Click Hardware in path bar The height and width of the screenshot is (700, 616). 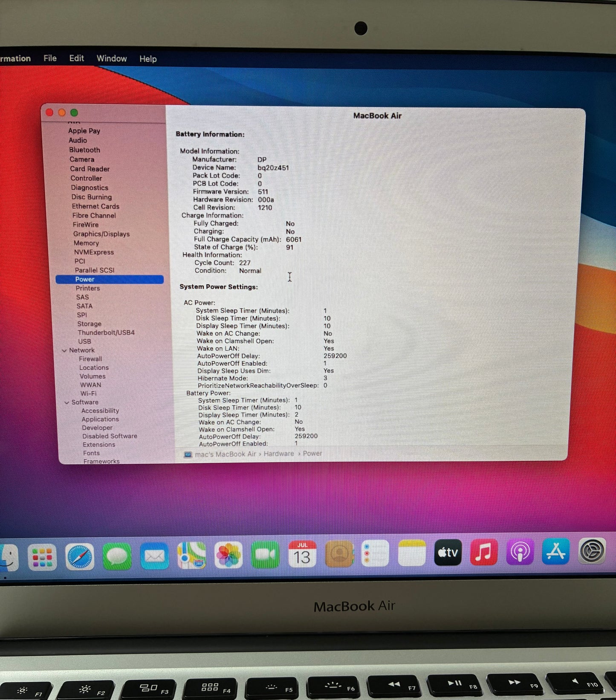pyautogui.click(x=279, y=454)
